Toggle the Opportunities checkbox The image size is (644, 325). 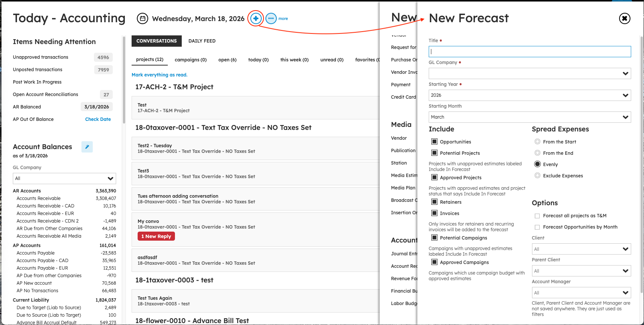click(x=434, y=142)
